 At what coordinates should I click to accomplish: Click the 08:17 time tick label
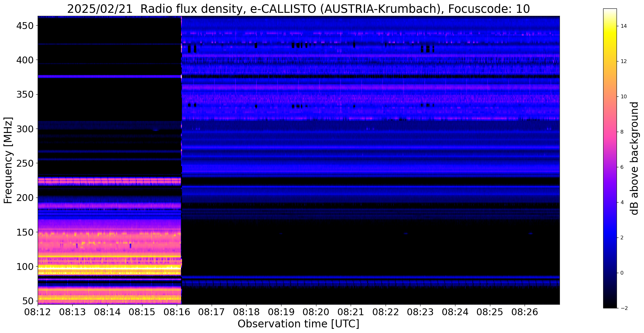click(212, 312)
